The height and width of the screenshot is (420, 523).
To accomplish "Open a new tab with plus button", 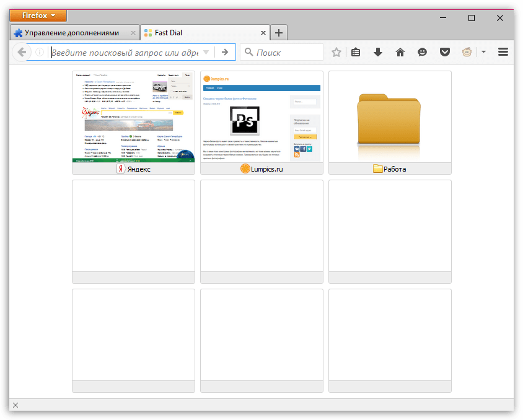I will 279,33.
